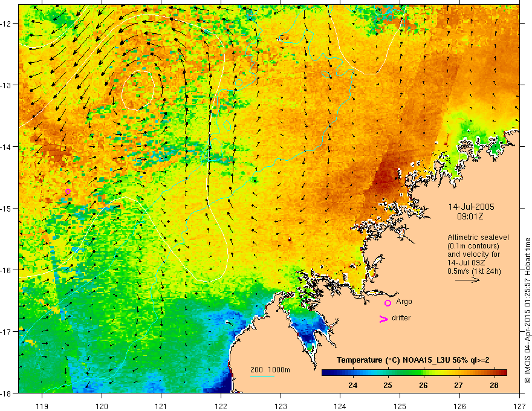Click the '-16' latitude axis label
The width and height of the screenshot is (532, 411).
[7, 270]
